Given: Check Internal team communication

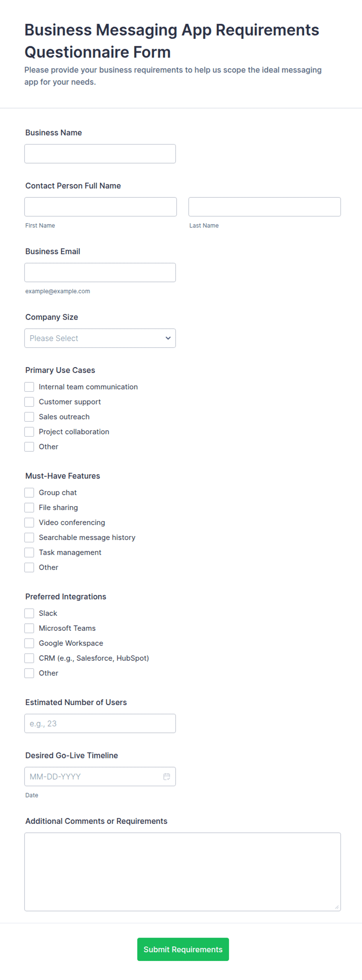Looking at the screenshot, I should point(29,387).
